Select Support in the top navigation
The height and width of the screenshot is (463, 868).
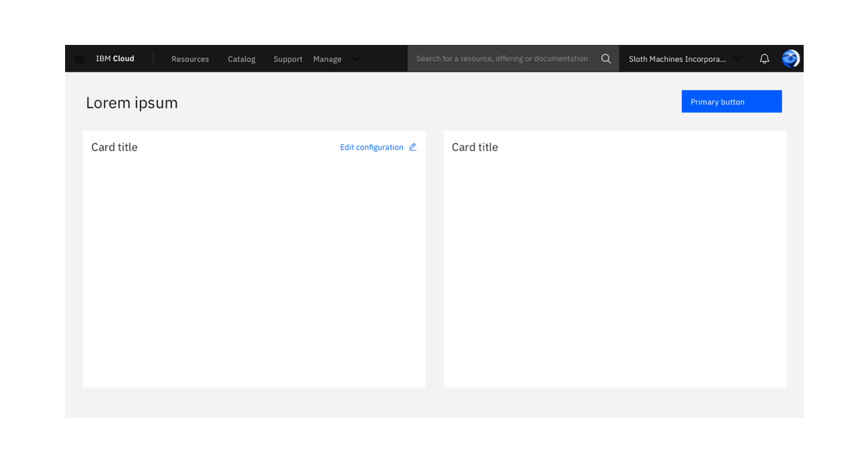pos(288,59)
